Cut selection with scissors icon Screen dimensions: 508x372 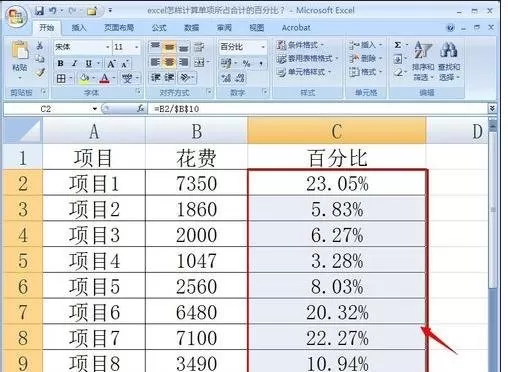[40, 46]
